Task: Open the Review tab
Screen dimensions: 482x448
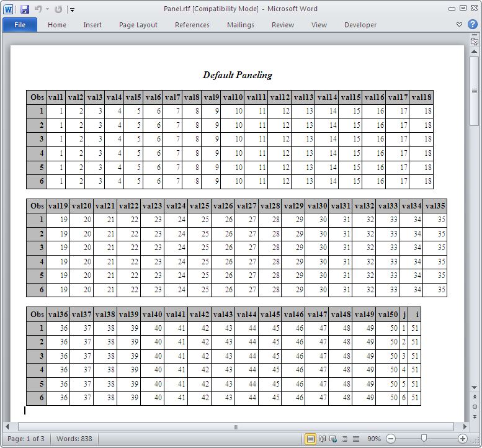Action: pos(282,25)
